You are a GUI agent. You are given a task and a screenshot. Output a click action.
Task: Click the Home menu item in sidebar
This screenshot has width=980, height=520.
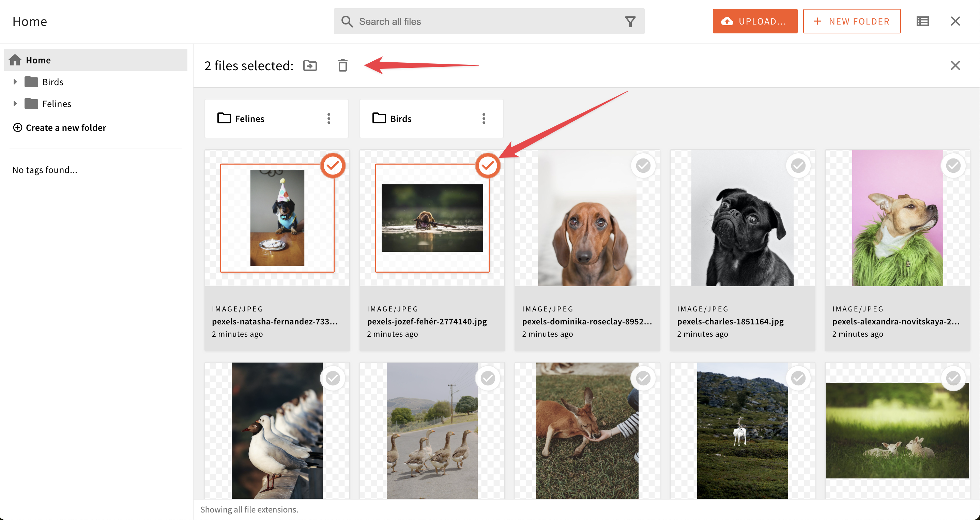pos(37,60)
